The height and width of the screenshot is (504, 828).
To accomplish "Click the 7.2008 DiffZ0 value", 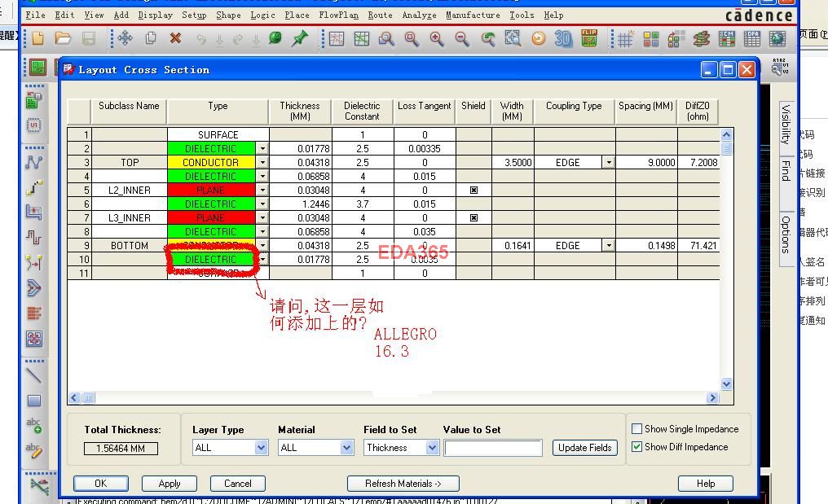I will click(x=703, y=163).
